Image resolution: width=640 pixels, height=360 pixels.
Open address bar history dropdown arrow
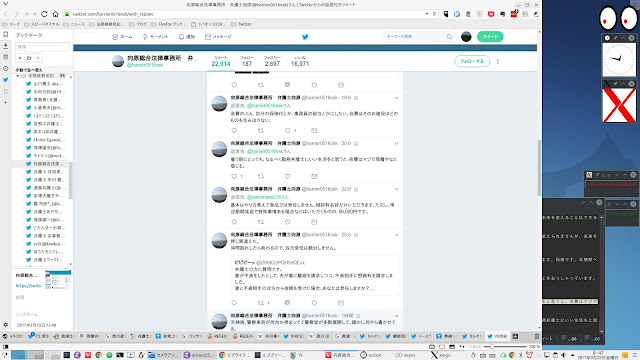[427, 14]
